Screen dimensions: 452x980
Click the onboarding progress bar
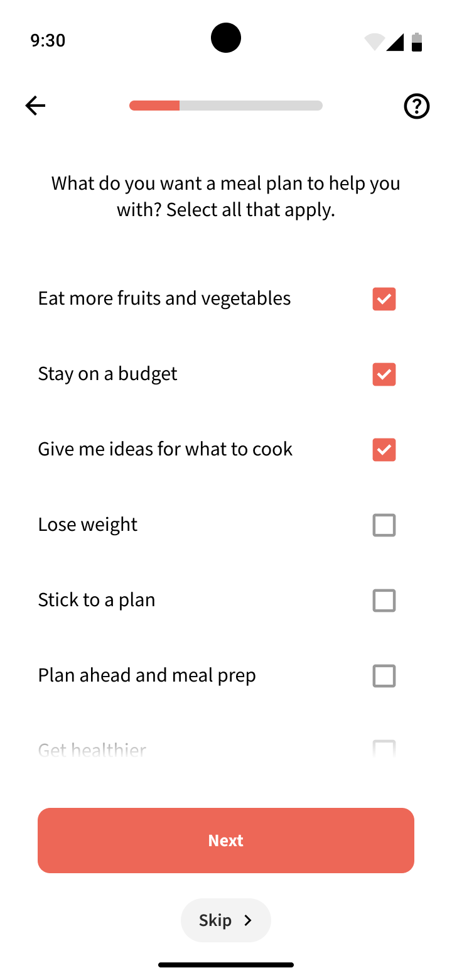[x=226, y=106]
